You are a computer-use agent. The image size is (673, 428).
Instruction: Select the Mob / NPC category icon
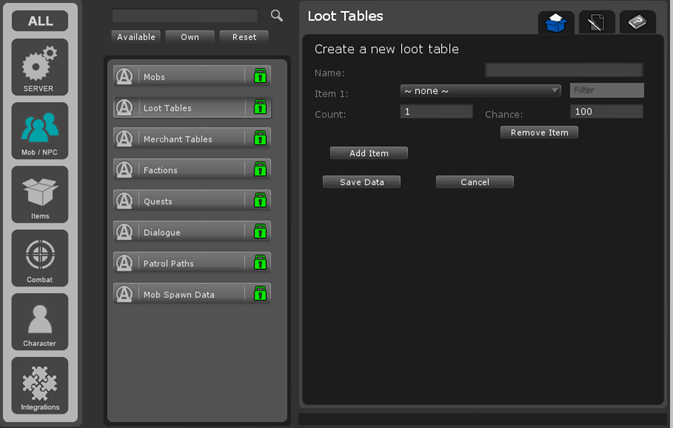point(40,131)
